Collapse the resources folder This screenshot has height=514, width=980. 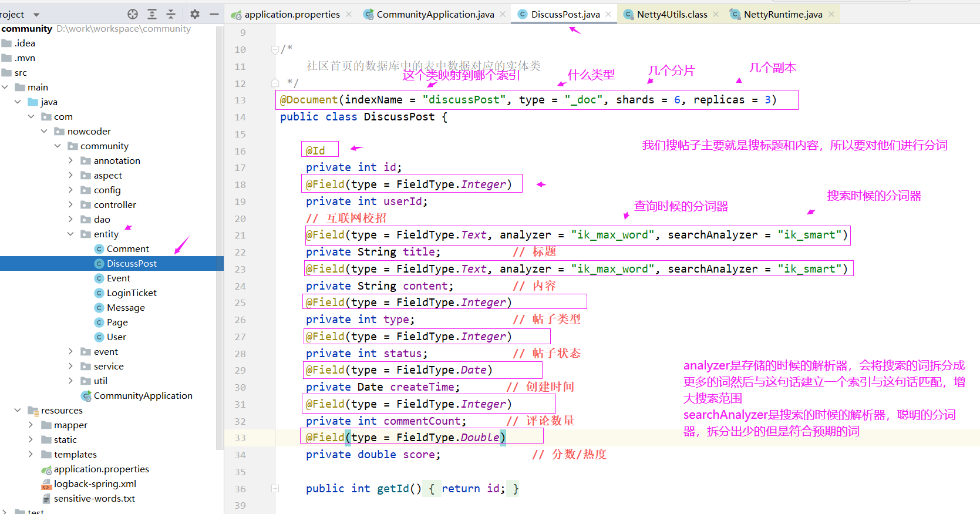[18, 410]
